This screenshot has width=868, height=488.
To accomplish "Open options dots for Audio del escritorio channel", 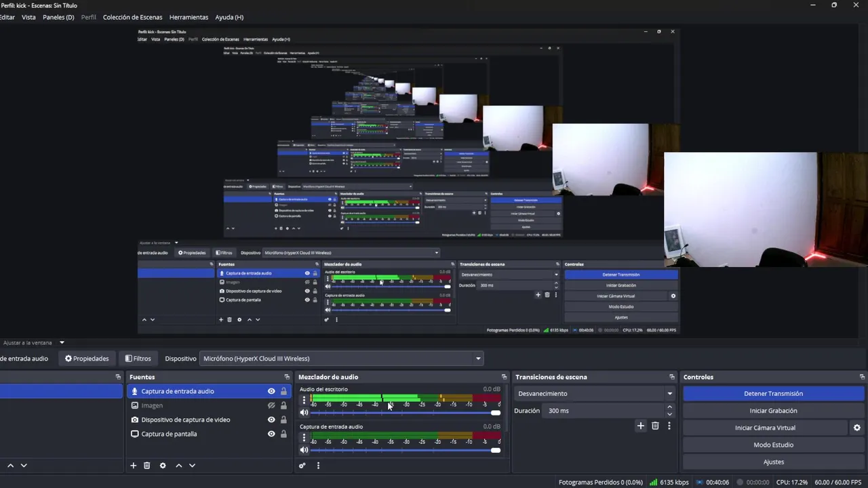I will [304, 401].
